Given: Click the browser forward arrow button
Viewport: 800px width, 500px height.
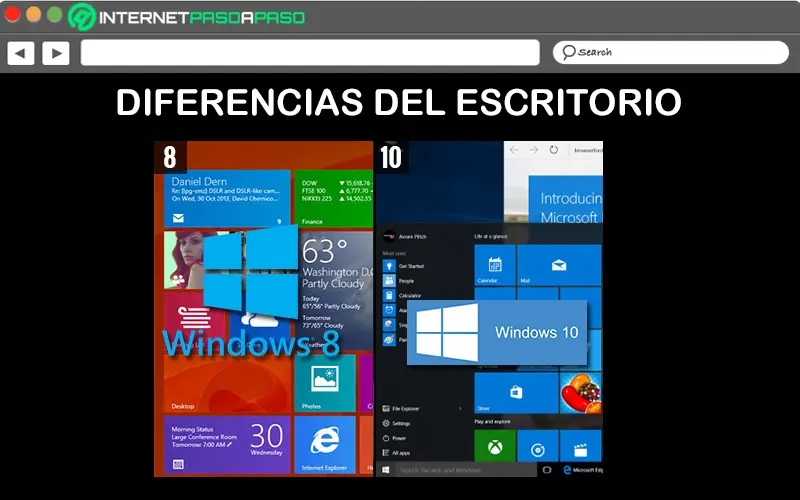Looking at the screenshot, I should click(x=56, y=53).
